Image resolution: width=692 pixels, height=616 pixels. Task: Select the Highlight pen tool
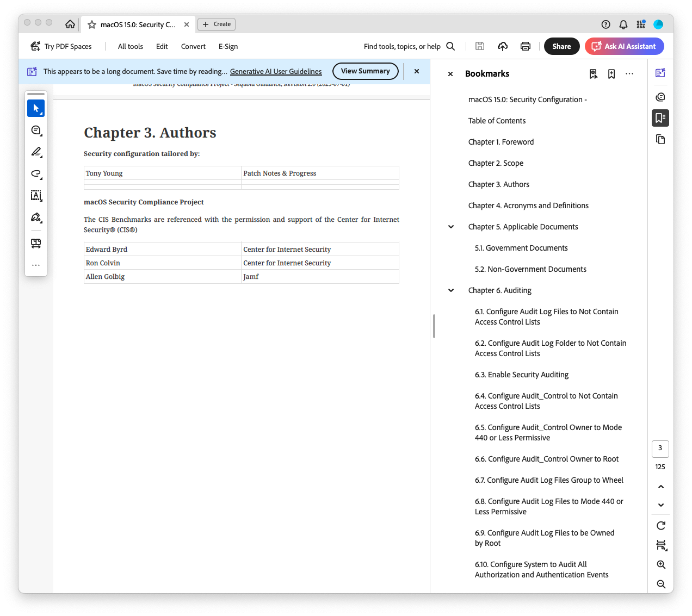pyautogui.click(x=36, y=152)
